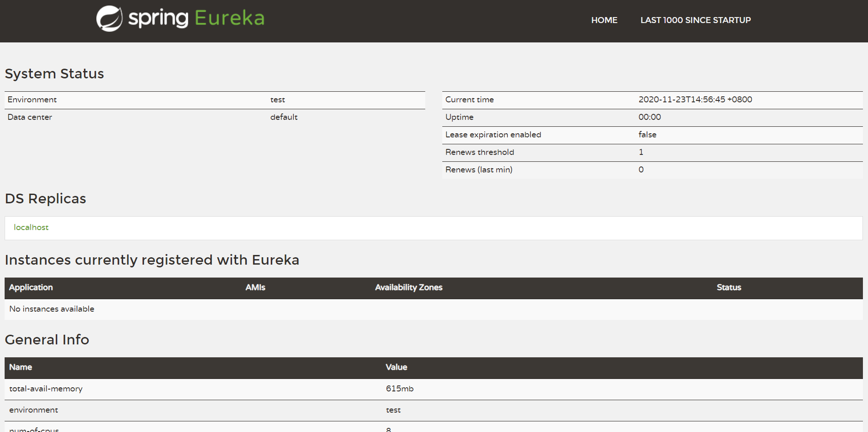Click the Name column header in General Info

tap(21, 367)
